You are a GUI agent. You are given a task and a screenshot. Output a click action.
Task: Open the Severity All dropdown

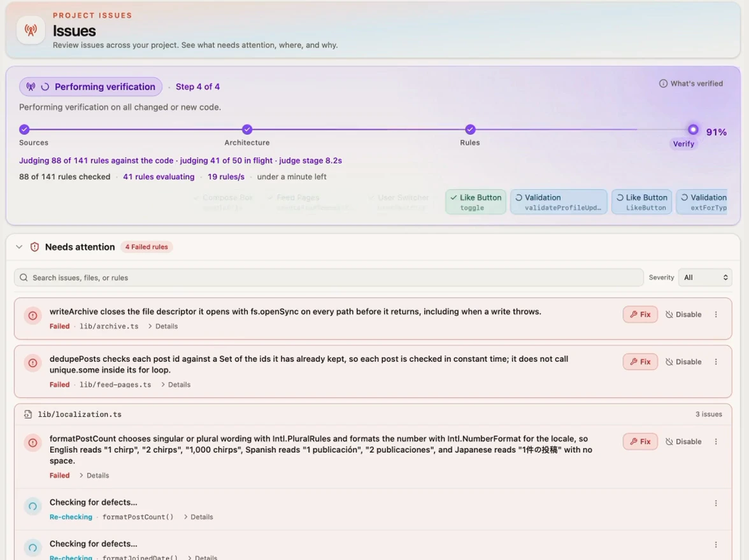pyautogui.click(x=705, y=277)
